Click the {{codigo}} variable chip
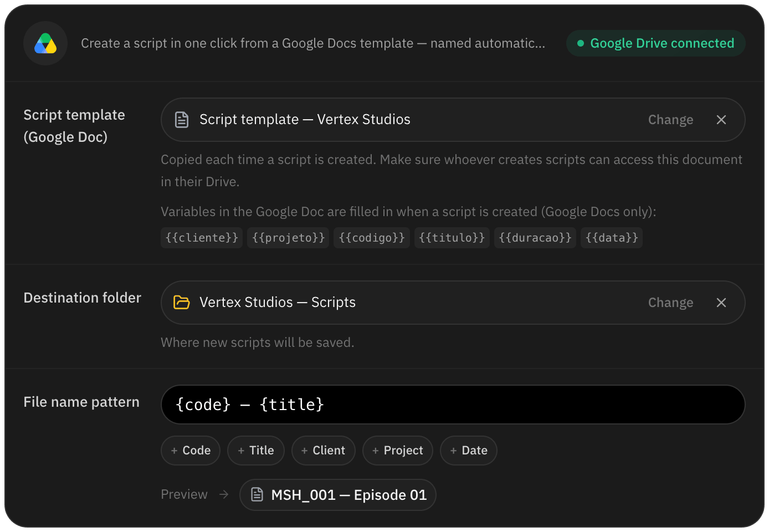 click(372, 238)
